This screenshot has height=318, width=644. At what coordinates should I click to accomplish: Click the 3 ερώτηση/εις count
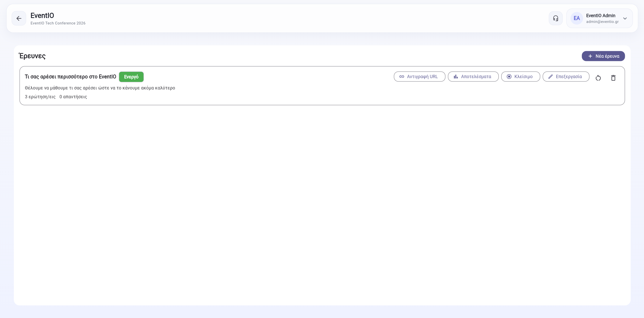tap(40, 97)
